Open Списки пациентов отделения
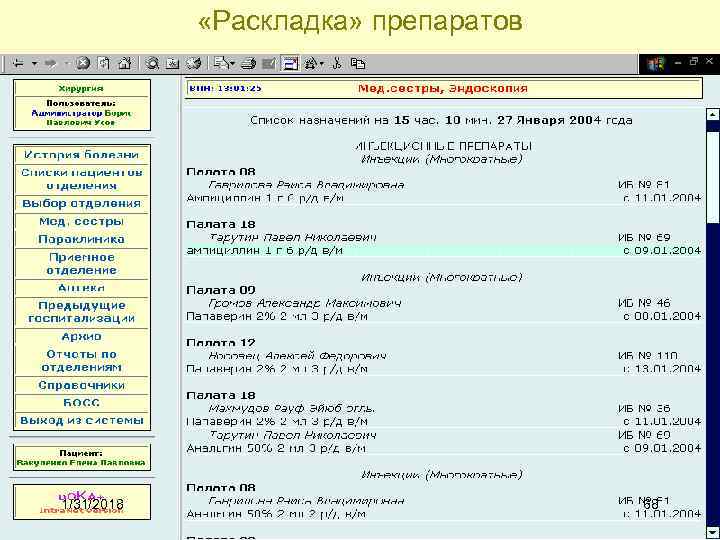This screenshot has width=720, height=540. [82, 179]
